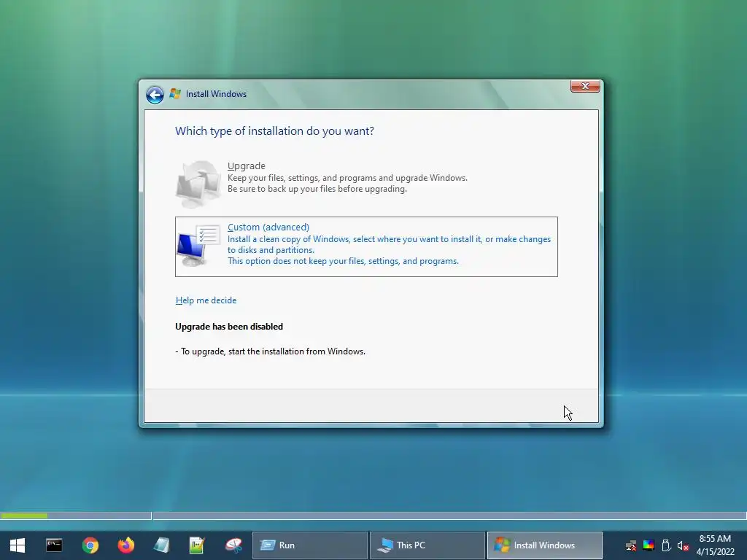
Task: Click the green setup progress bar
Action: [24, 516]
